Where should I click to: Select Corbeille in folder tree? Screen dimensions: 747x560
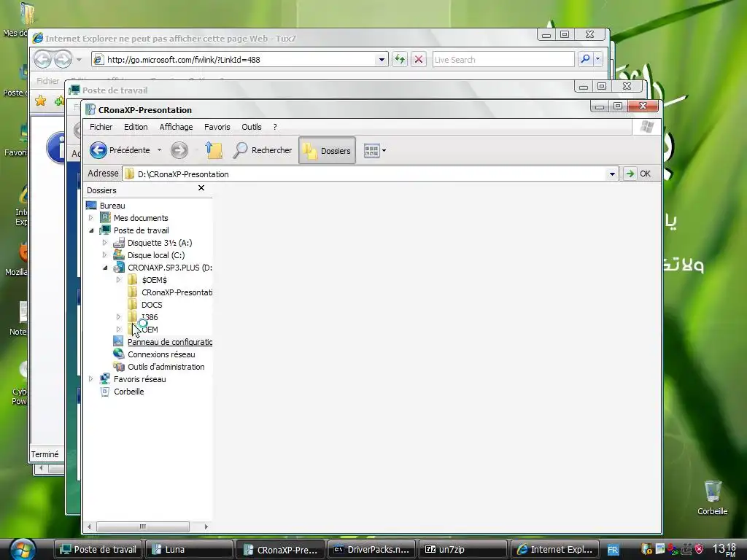point(128,392)
